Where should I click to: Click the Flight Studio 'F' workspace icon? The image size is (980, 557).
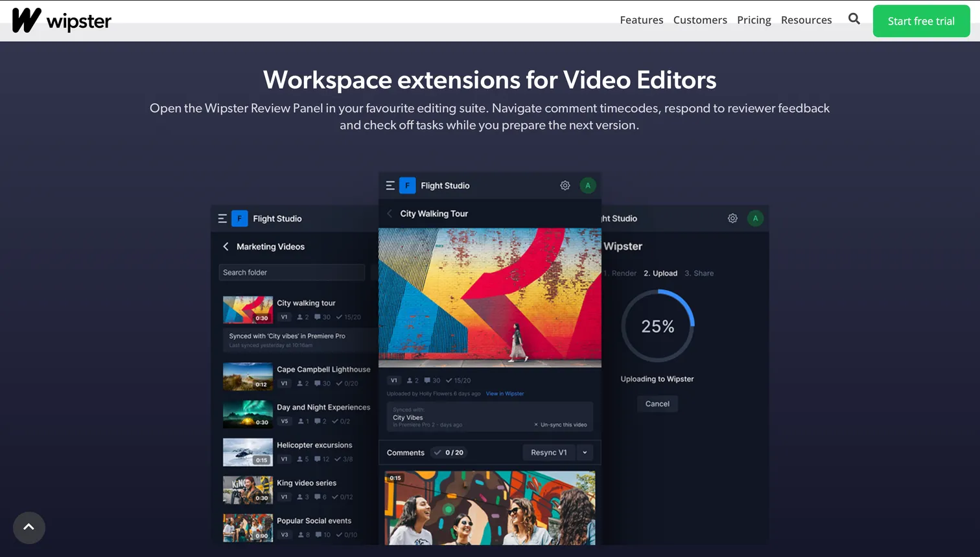[x=407, y=185]
